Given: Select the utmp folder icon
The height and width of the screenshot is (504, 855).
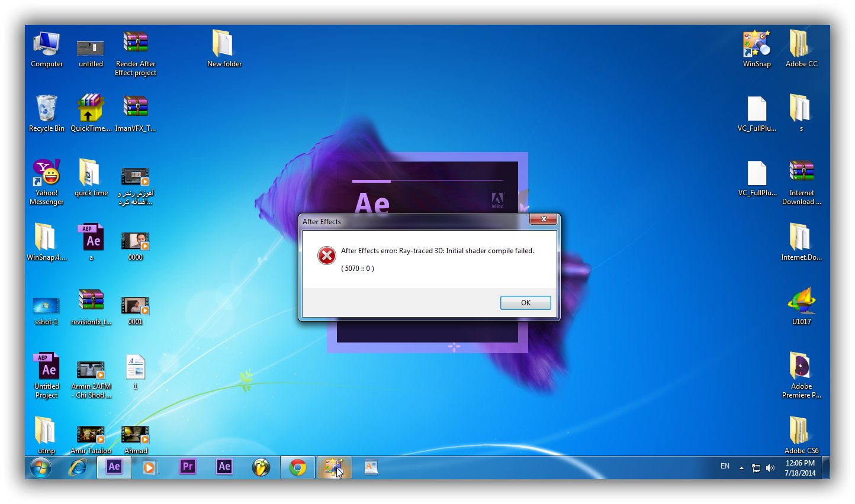Looking at the screenshot, I should coord(46,435).
